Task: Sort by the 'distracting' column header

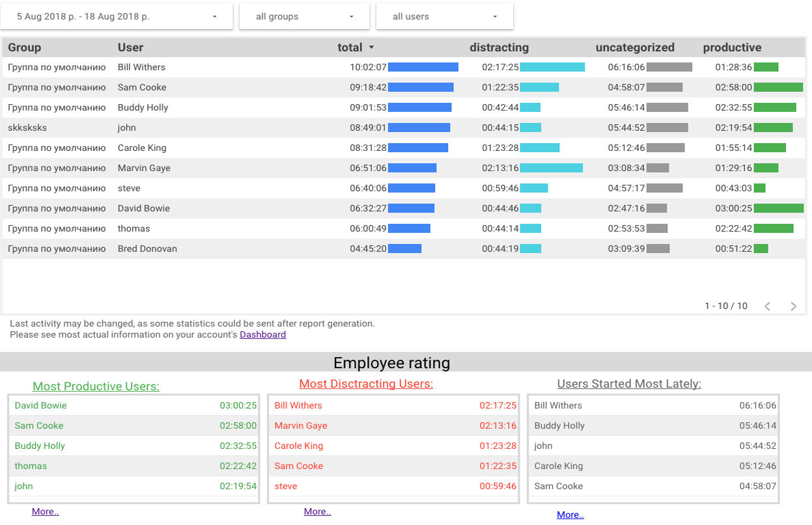Action: (x=499, y=47)
